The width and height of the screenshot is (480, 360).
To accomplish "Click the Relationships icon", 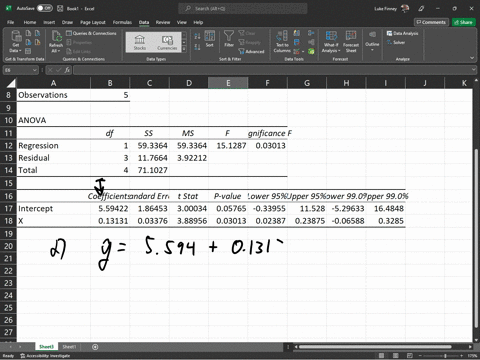I will pyautogui.click(x=311, y=42).
